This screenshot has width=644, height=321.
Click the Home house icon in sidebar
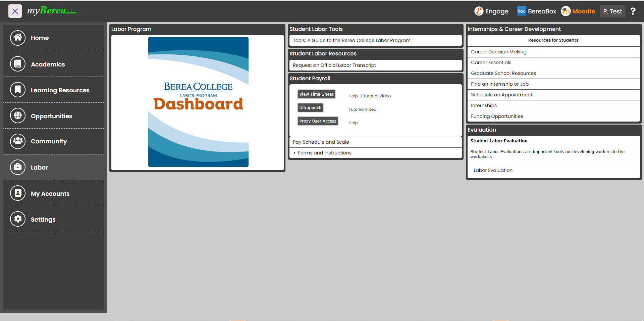18,38
